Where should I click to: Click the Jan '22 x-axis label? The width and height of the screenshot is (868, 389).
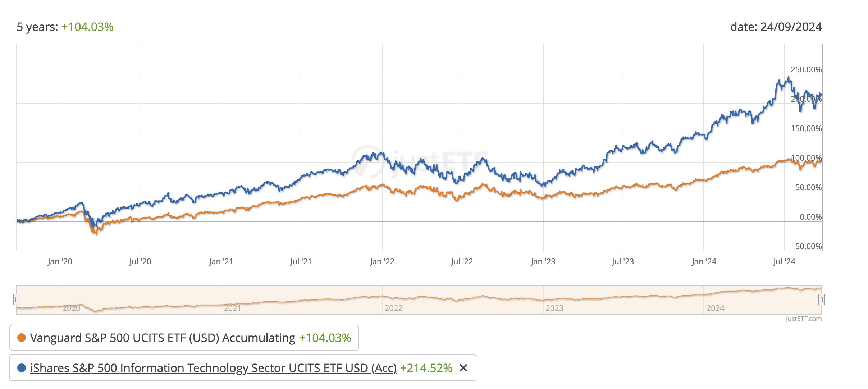[x=382, y=261]
